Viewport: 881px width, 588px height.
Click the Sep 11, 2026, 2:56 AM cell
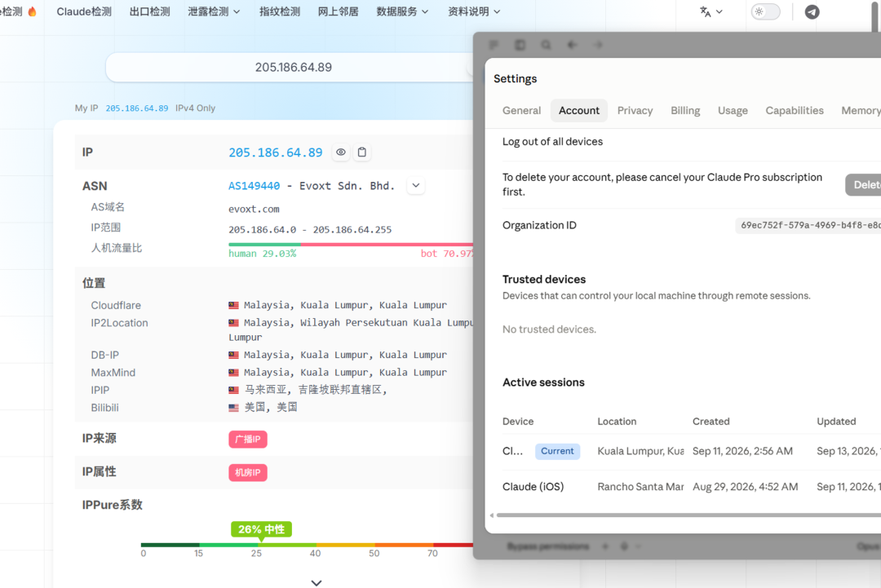742,451
